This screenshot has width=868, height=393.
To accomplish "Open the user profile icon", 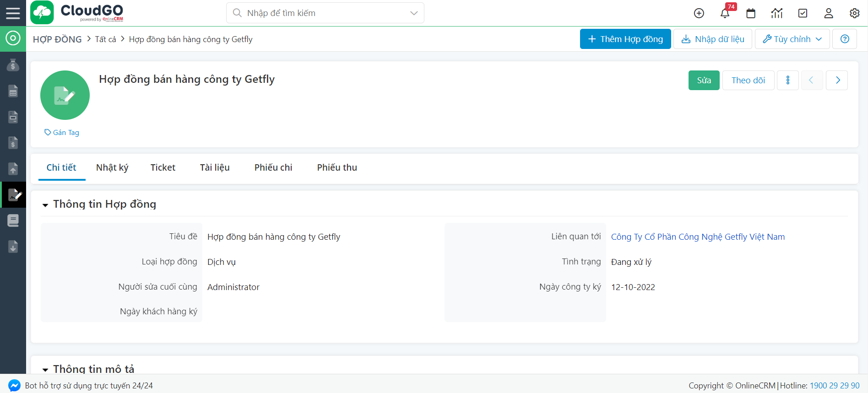I will click(828, 13).
